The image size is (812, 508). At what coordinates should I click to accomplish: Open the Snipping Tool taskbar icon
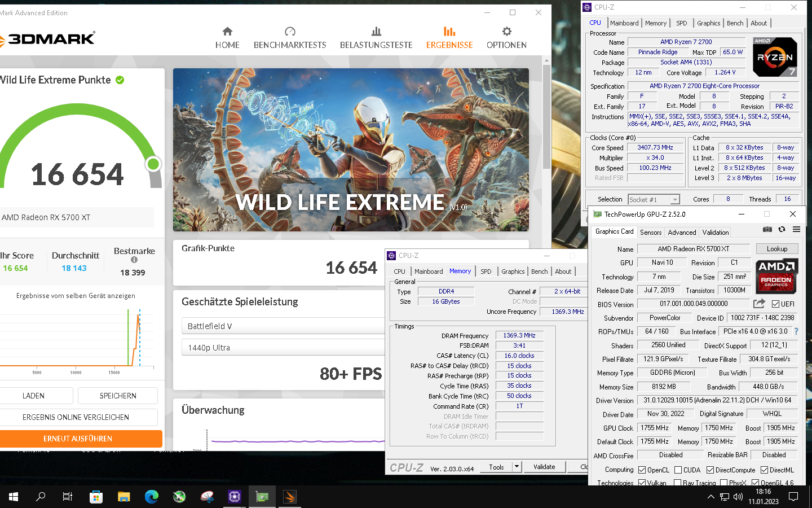point(207,497)
